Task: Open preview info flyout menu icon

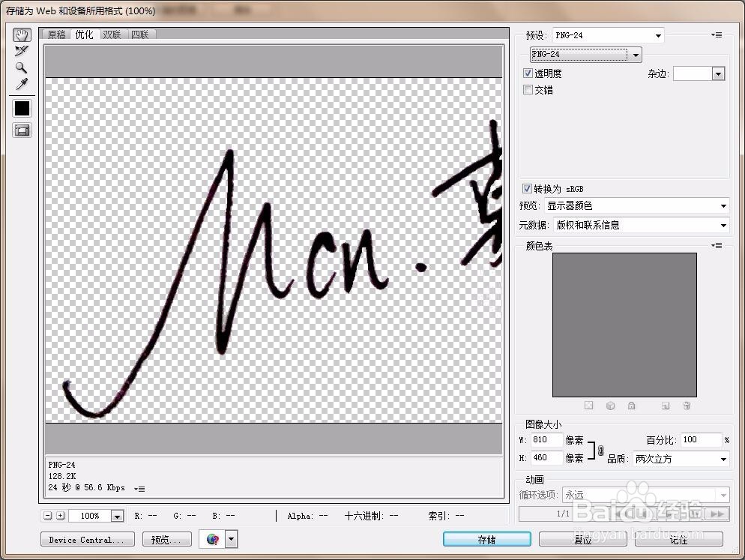Action: [139, 489]
